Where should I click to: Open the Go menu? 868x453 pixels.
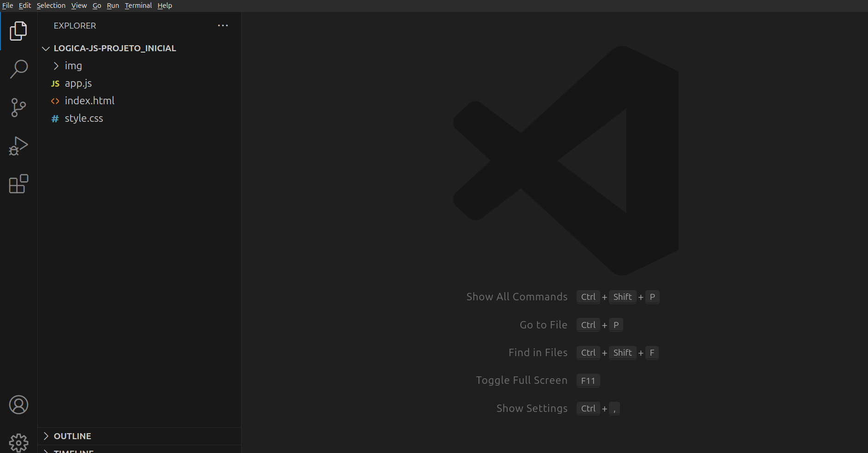(97, 6)
